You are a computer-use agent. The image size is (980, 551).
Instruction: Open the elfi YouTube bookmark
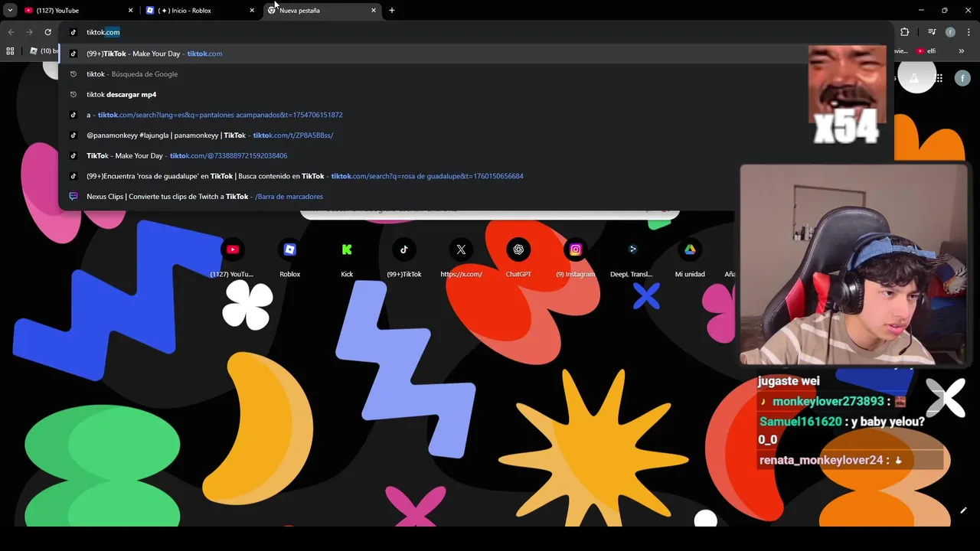(x=926, y=51)
